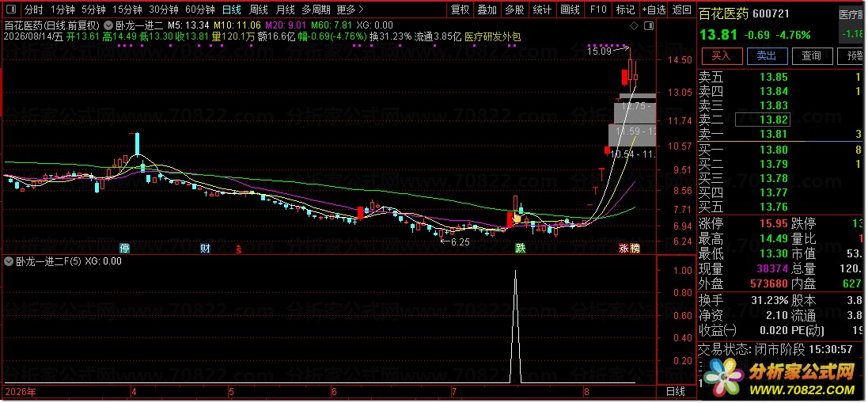
Task: Open 多周期 multi-period view
Action: point(316,10)
